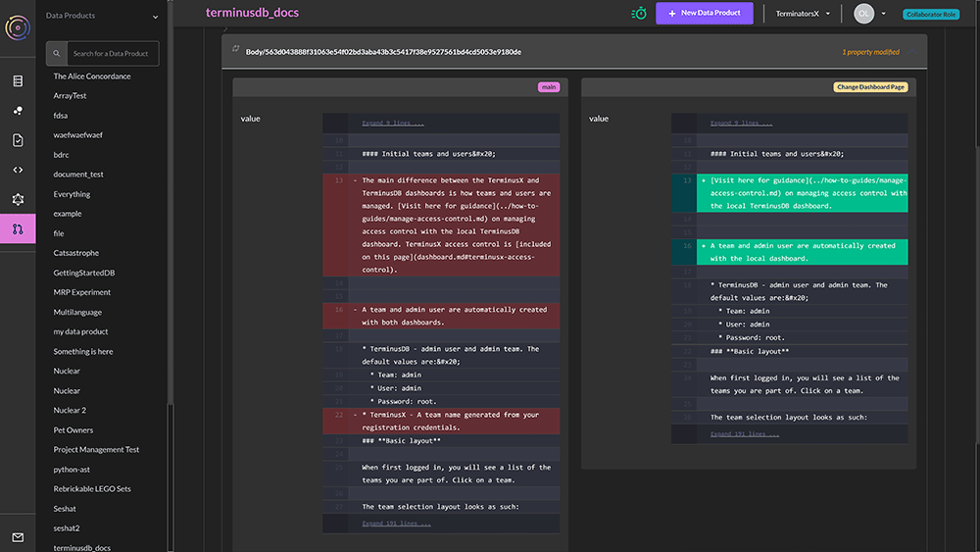Select the fdsa data product
The width and height of the screenshot is (980, 552).
(61, 116)
